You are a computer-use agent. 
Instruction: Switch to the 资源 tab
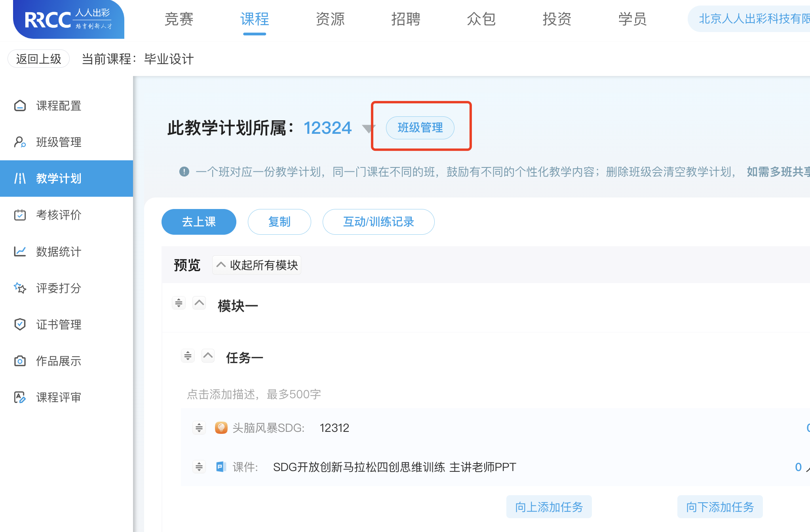[330, 19]
